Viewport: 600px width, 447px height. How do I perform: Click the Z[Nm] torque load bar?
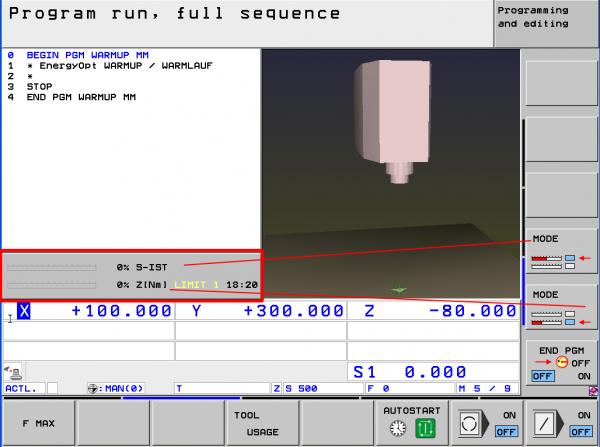coord(52,284)
